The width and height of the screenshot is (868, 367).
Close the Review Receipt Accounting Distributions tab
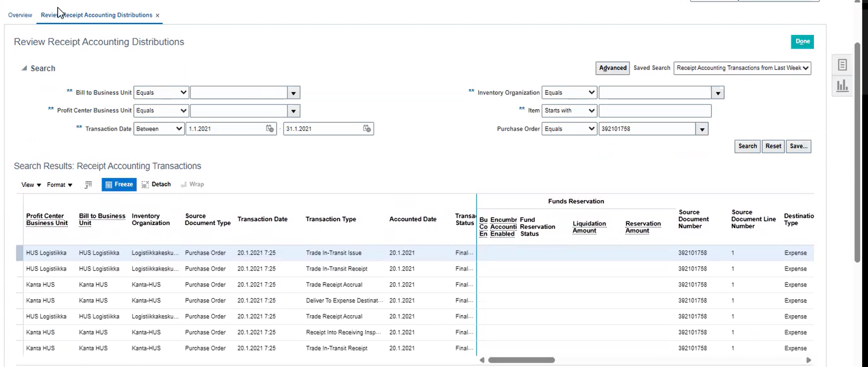click(158, 15)
